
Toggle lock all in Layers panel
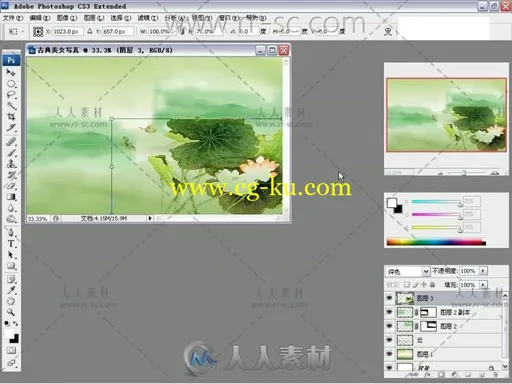pyautogui.click(x=432, y=284)
